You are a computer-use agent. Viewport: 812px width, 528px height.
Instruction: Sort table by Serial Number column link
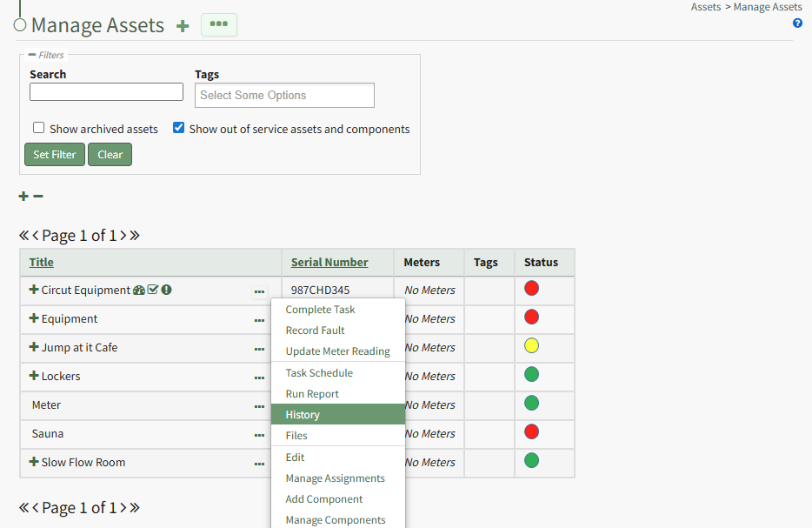coord(329,262)
